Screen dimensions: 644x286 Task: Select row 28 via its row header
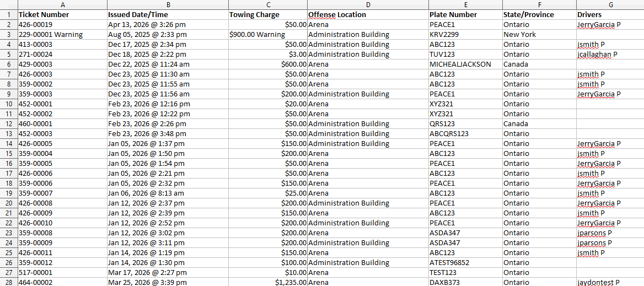8,282
